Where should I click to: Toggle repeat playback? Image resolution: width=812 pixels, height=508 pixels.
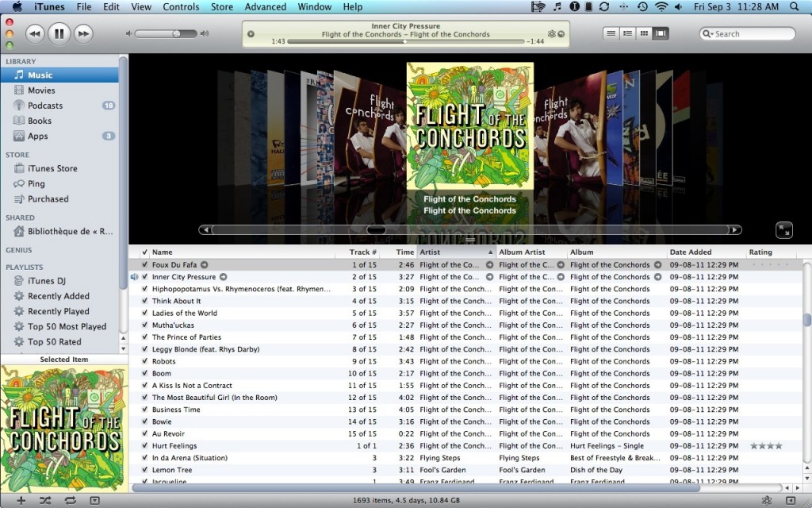[x=71, y=500]
